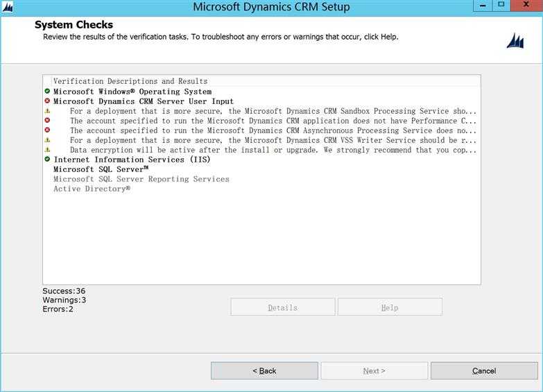Select the Data encryption warning message
Image resolution: width=543 pixels, height=392 pixels.
pyautogui.click(x=273, y=150)
